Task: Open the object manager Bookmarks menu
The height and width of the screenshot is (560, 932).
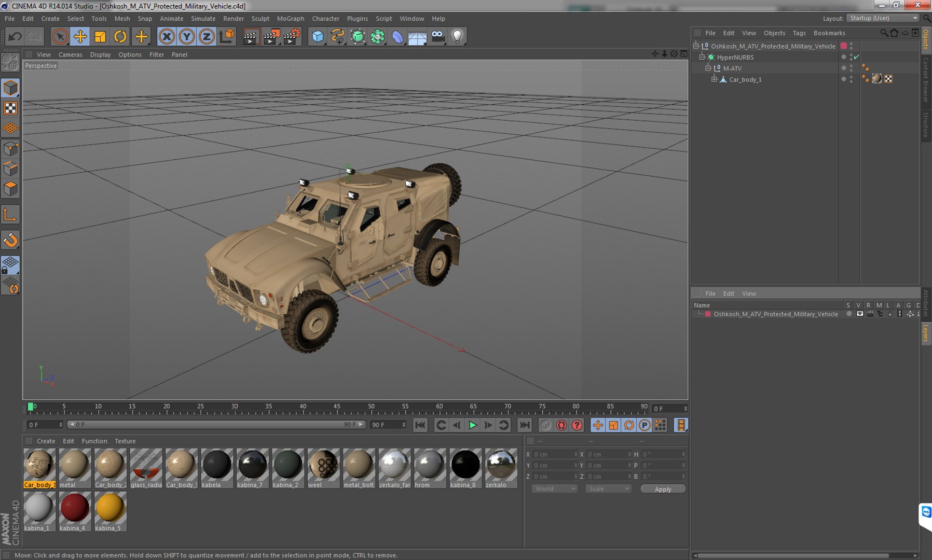Action: [x=829, y=33]
